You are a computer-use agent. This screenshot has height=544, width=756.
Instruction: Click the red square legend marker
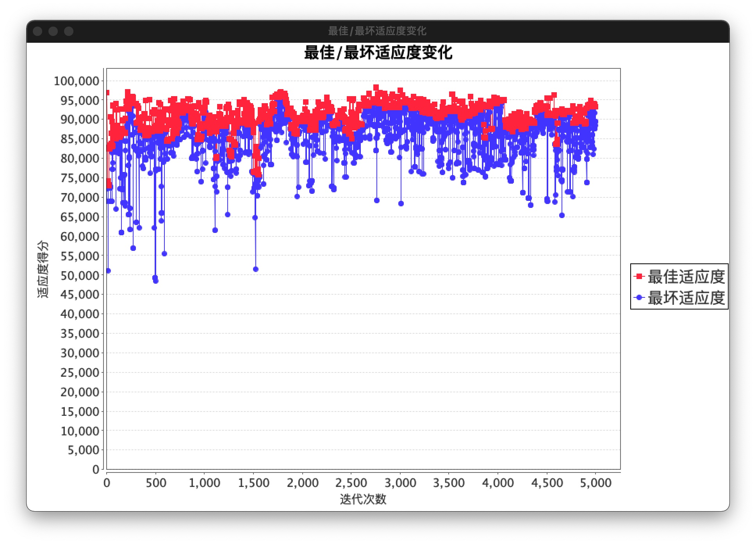pos(639,276)
